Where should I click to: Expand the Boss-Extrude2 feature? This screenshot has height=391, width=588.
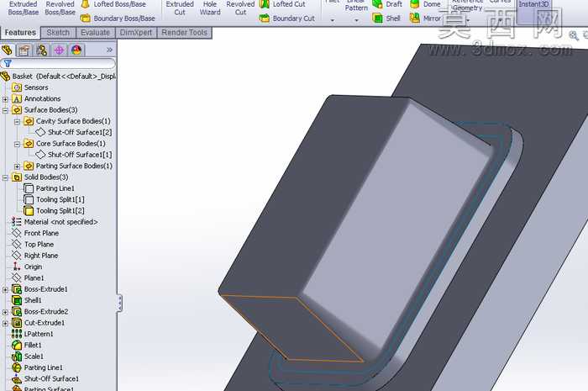pyautogui.click(x=5, y=312)
